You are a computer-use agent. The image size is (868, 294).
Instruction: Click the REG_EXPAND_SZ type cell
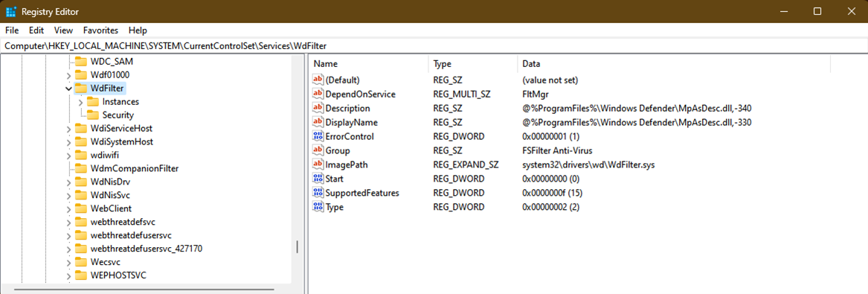[x=466, y=164]
